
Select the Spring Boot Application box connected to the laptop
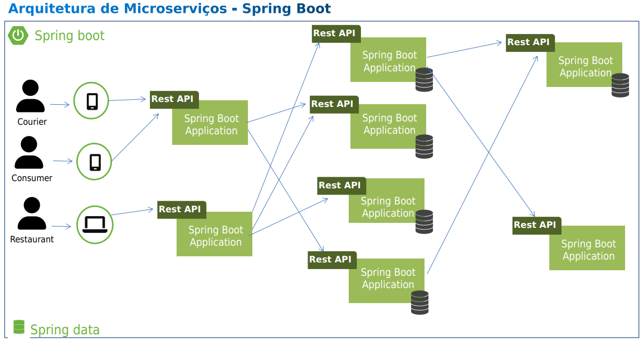[214, 234]
